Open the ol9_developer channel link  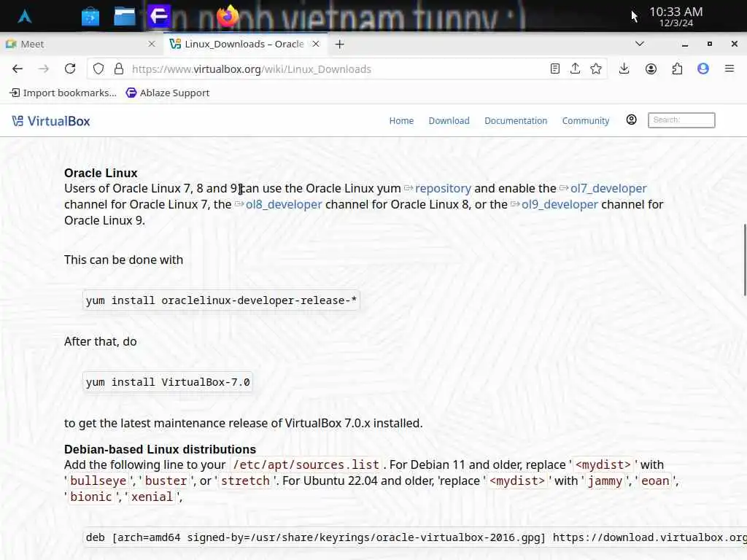point(560,205)
